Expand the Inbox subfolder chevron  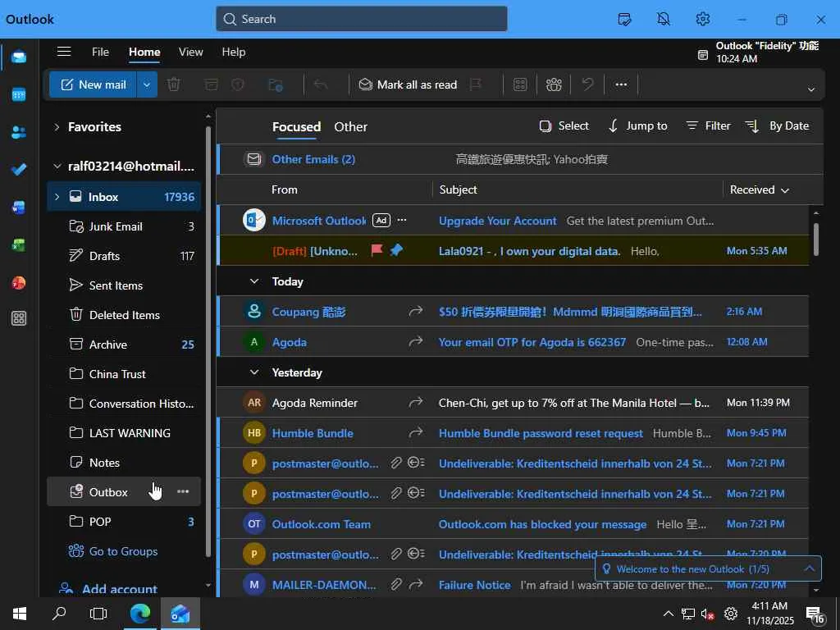57,197
